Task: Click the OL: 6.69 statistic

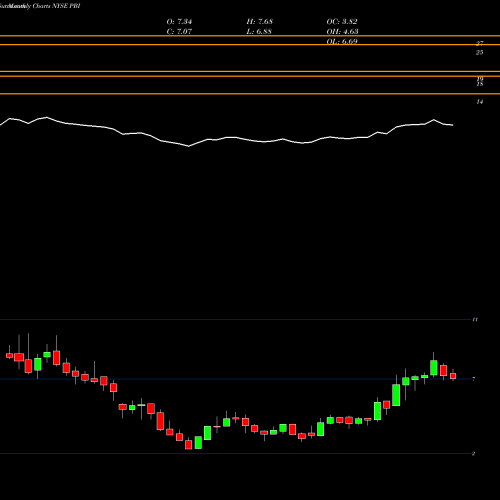Action: [x=342, y=42]
